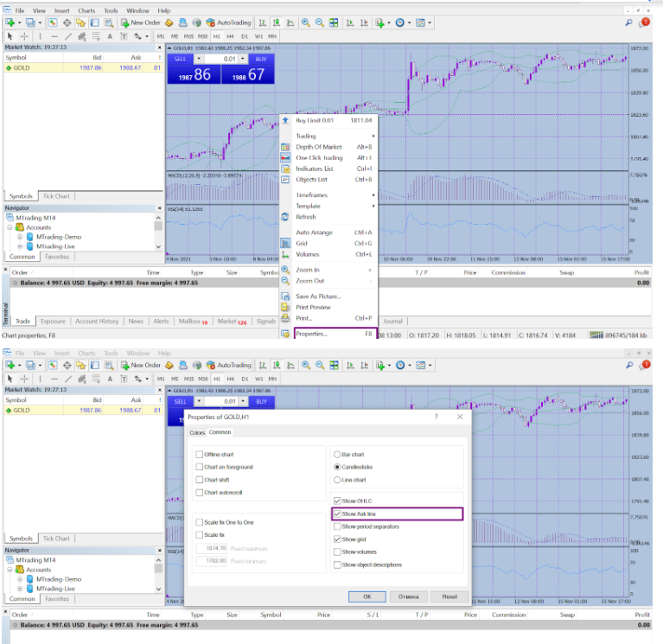663x644 pixels.
Task: Collapse Accounts node in top Navigator
Action: pyautogui.click(x=10, y=227)
